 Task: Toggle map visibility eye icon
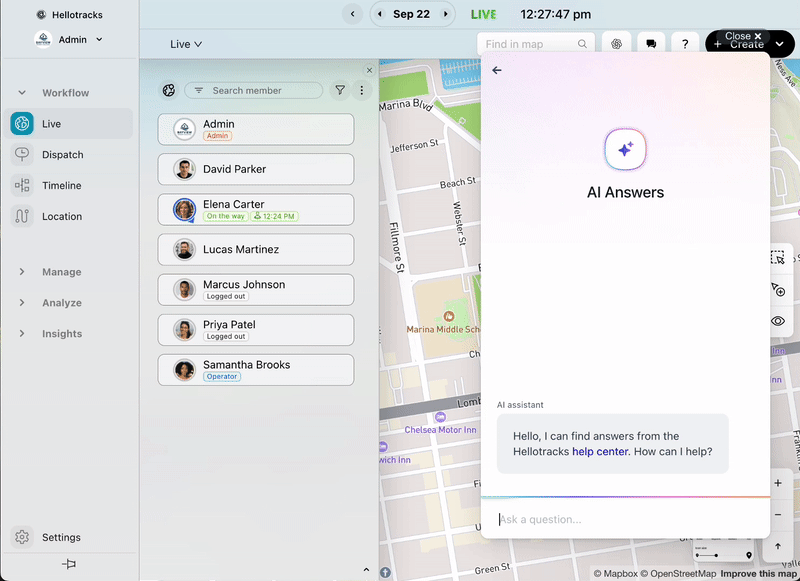(x=778, y=321)
